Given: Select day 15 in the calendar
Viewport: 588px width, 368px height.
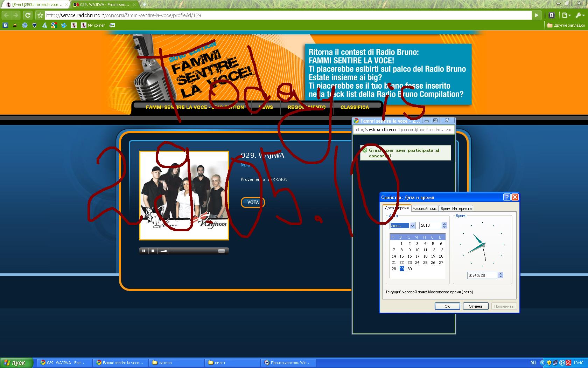Looking at the screenshot, I should (x=401, y=256).
